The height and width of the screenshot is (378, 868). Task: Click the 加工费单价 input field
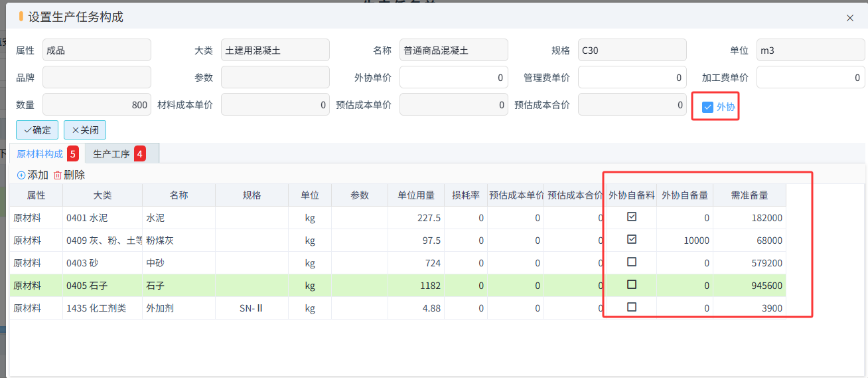tap(811, 77)
